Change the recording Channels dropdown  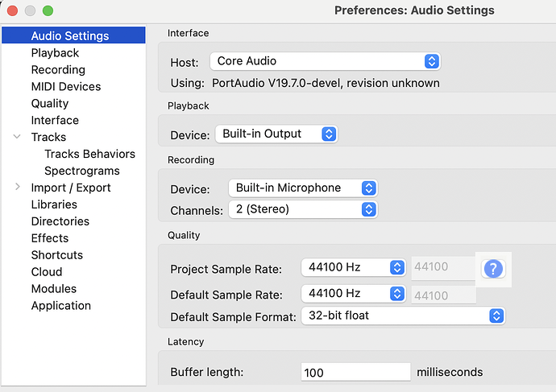pos(303,209)
